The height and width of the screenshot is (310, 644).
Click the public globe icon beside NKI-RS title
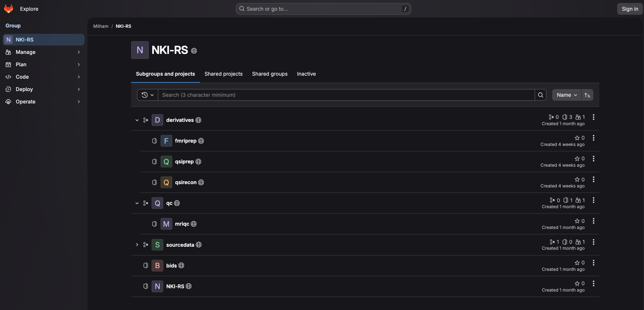pos(194,51)
